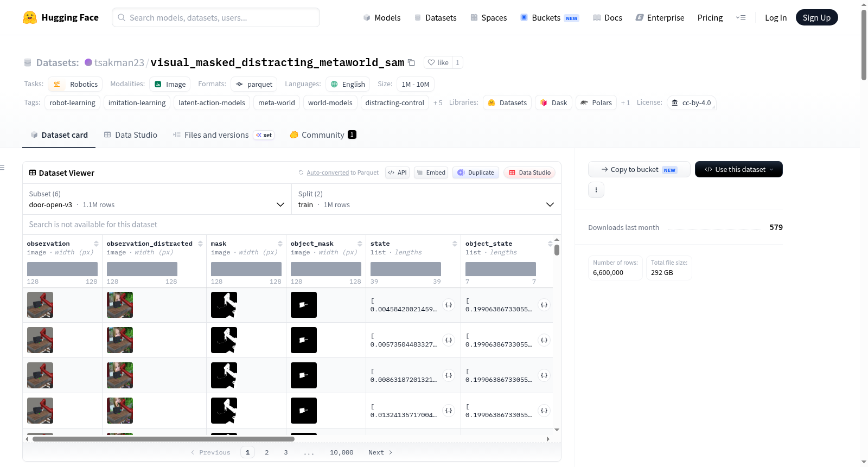868x467 pixels.
Task: Sort by the mask column
Action: click(280, 244)
